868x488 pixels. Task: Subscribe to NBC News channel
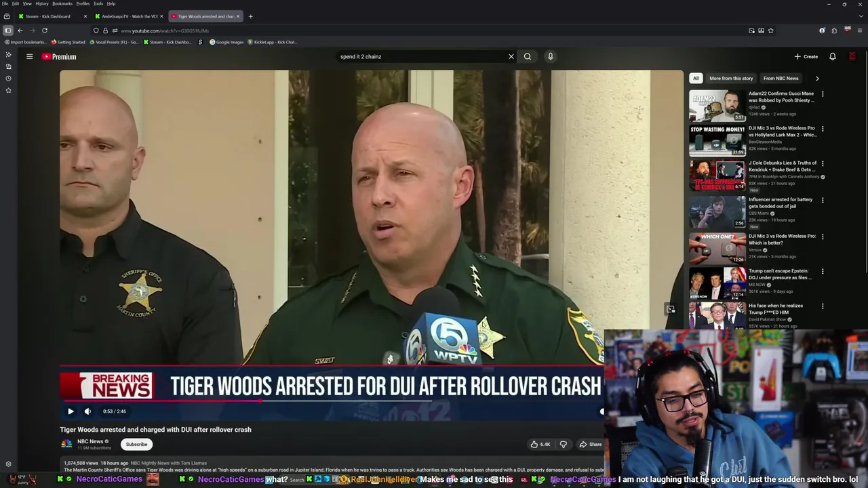pyautogui.click(x=136, y=445)
